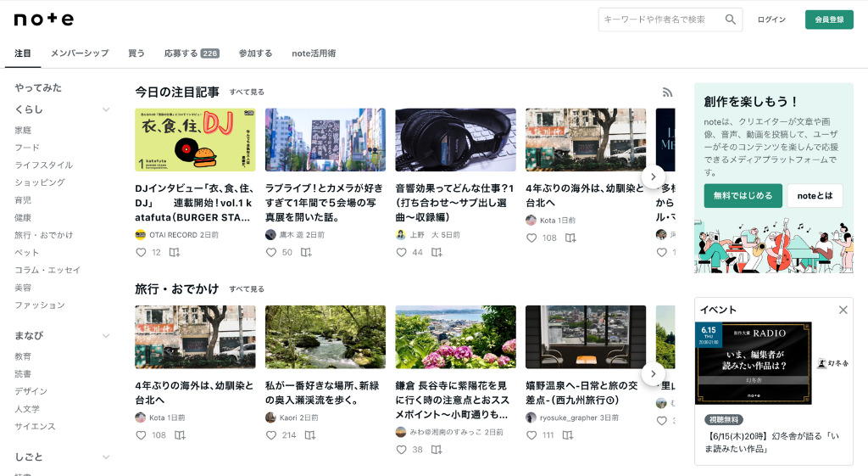Like the DJインタビュー article (heart with 12)
Image resolution: width=868 pixels, height=476 pixels.
point(142,253)
